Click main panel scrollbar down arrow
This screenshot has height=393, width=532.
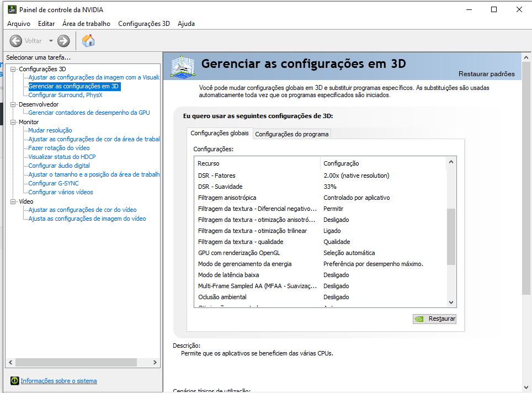[x=526, y=387]
